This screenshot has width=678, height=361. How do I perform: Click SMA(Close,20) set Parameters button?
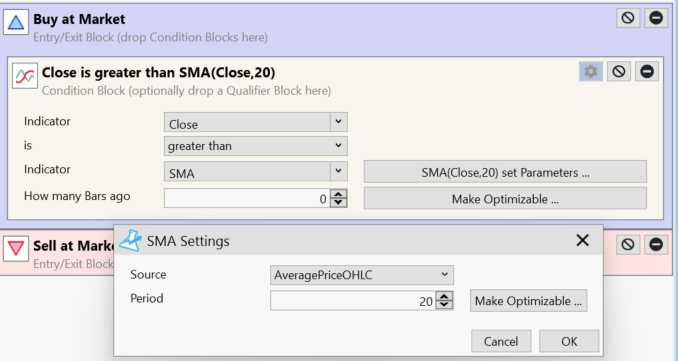pyautogui.click(x=505, y=172)
